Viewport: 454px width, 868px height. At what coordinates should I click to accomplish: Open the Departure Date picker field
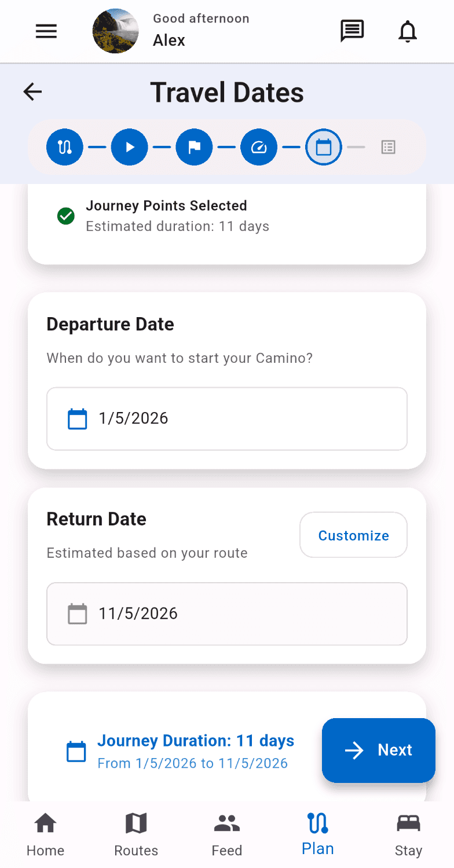227,418
